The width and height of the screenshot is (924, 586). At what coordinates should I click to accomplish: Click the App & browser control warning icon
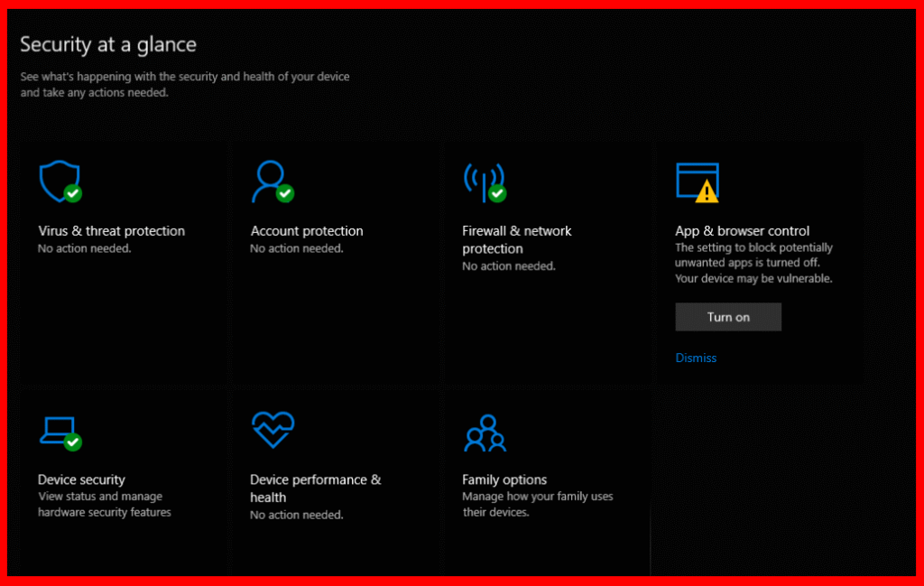698,182
